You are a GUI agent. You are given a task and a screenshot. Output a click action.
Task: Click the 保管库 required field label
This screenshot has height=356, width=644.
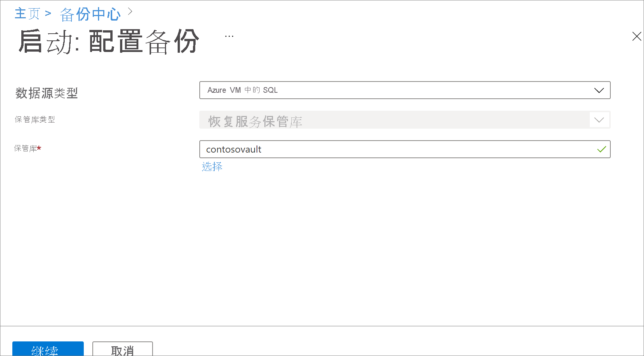coord(27,148)
